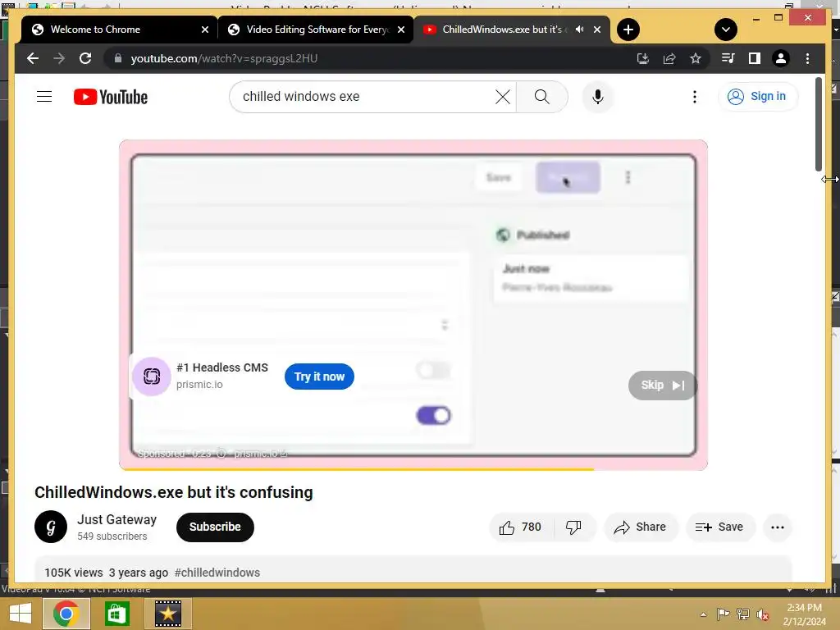Run search with magnifier button
This screenshot has width=840, height=630.
pyautogui.click(x=541, y=97)
